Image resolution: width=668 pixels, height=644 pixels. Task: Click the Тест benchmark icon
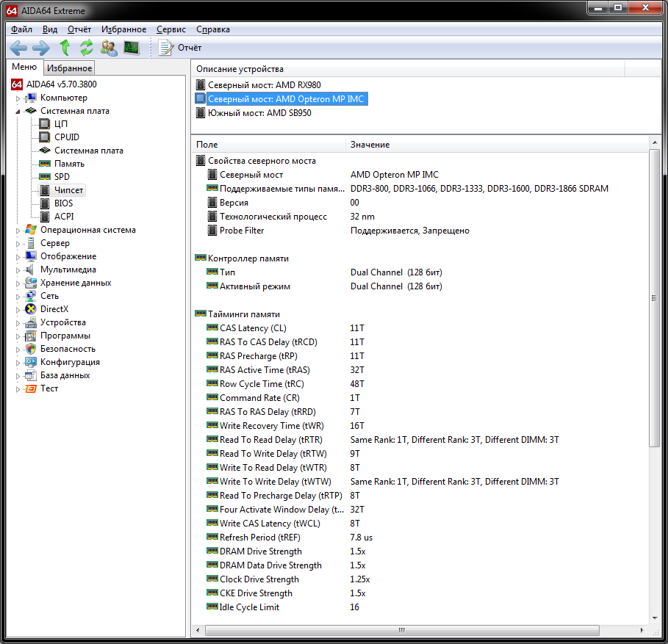[x=31, y=388]
